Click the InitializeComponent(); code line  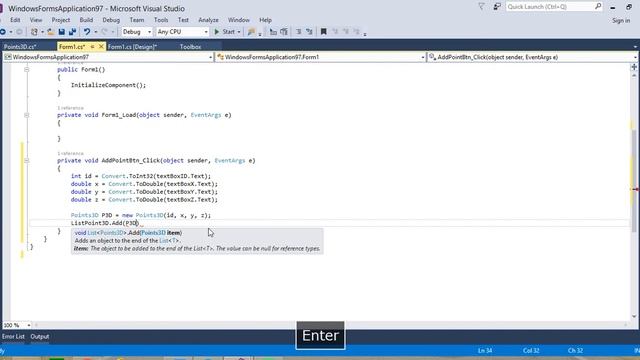108,85
